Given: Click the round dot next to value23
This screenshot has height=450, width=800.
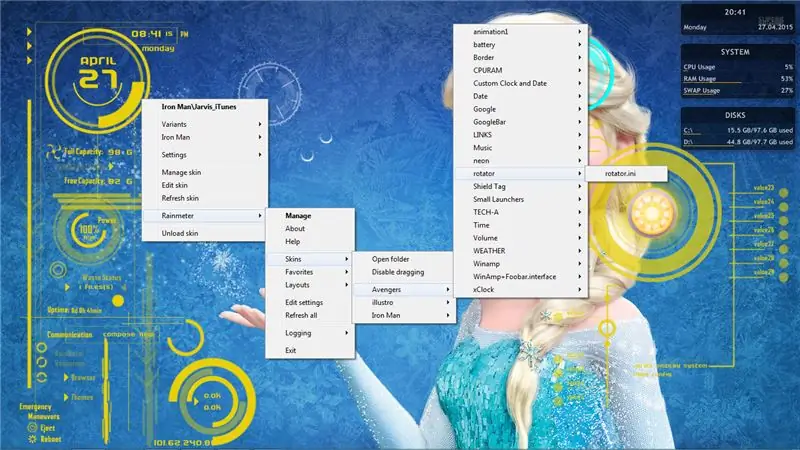Looking at the screenshot, I should [x=784, y=193].
